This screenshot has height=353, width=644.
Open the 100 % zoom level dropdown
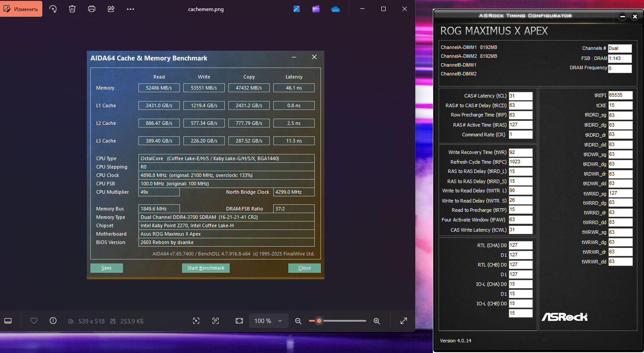tap(269, 321)
